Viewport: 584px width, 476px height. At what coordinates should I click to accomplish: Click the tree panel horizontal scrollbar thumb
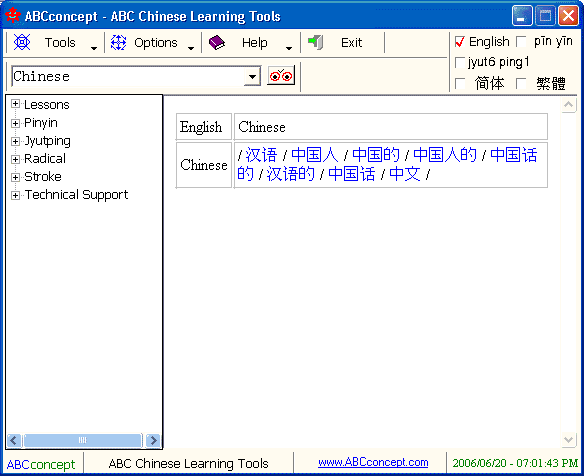click(83, 440)
